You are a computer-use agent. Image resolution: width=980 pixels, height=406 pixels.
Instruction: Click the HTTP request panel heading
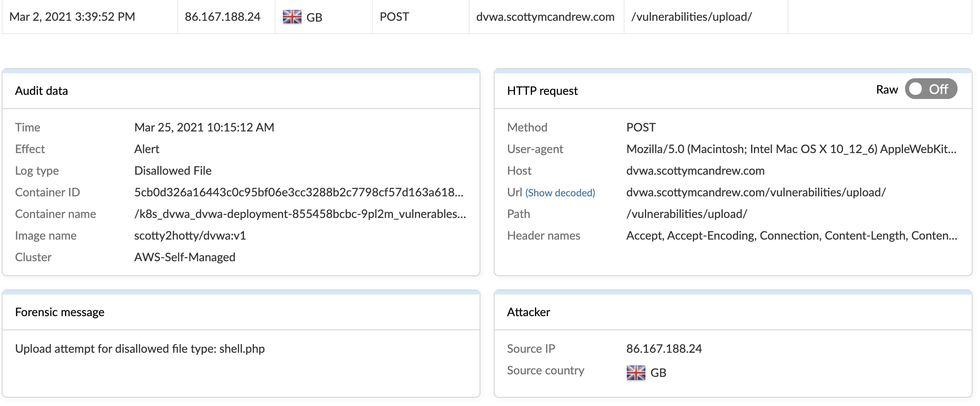click(542, 91)
